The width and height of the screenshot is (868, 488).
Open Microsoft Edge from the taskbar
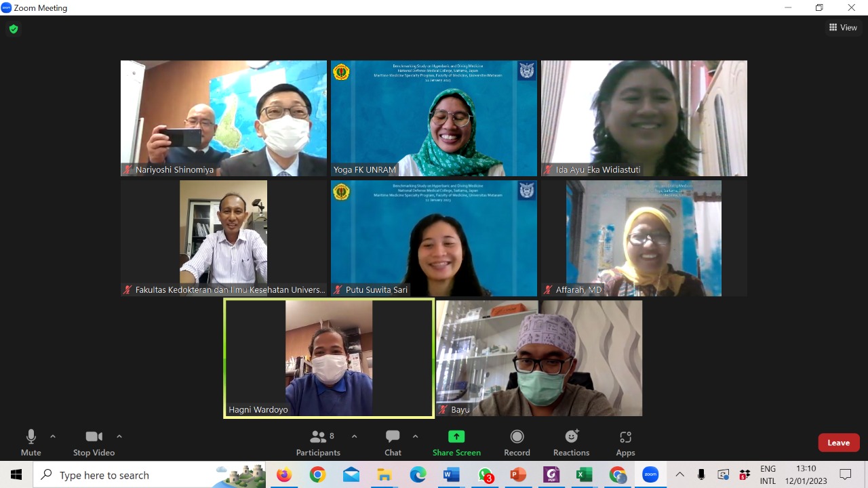tap(418, 474)
